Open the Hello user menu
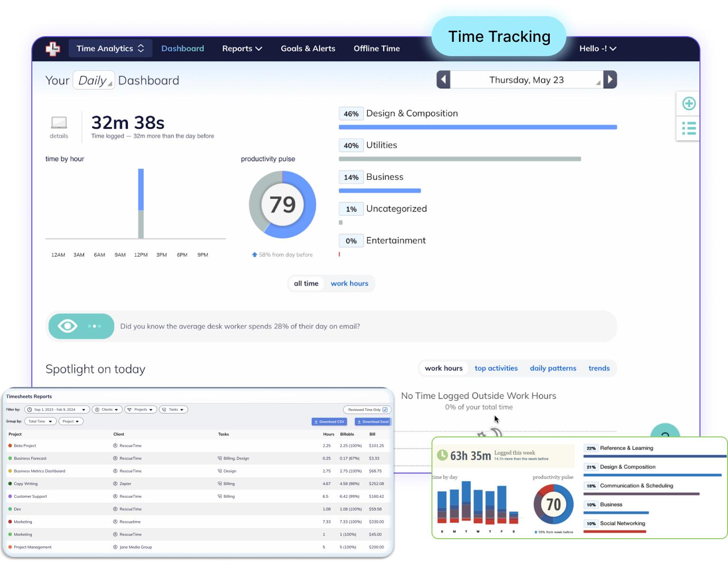The image size is (728, 561). (597, 48)
